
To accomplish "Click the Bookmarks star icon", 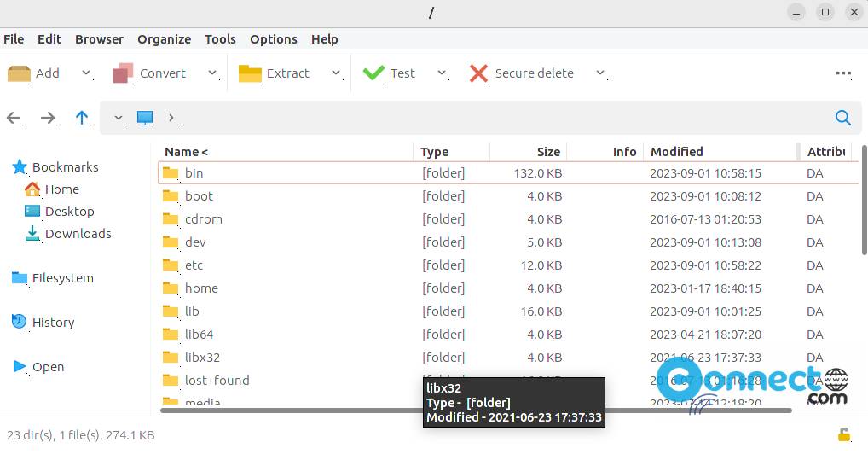I will coord(20,167).
